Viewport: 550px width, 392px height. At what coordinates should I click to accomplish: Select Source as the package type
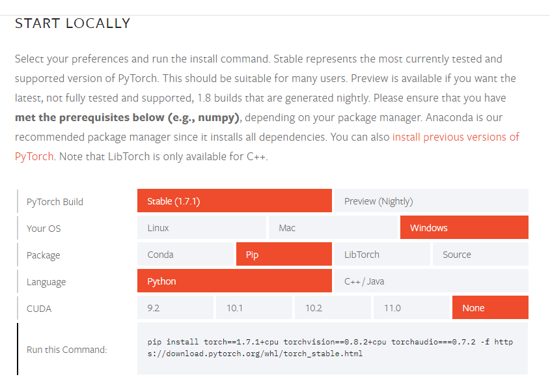tap(480, 254)
